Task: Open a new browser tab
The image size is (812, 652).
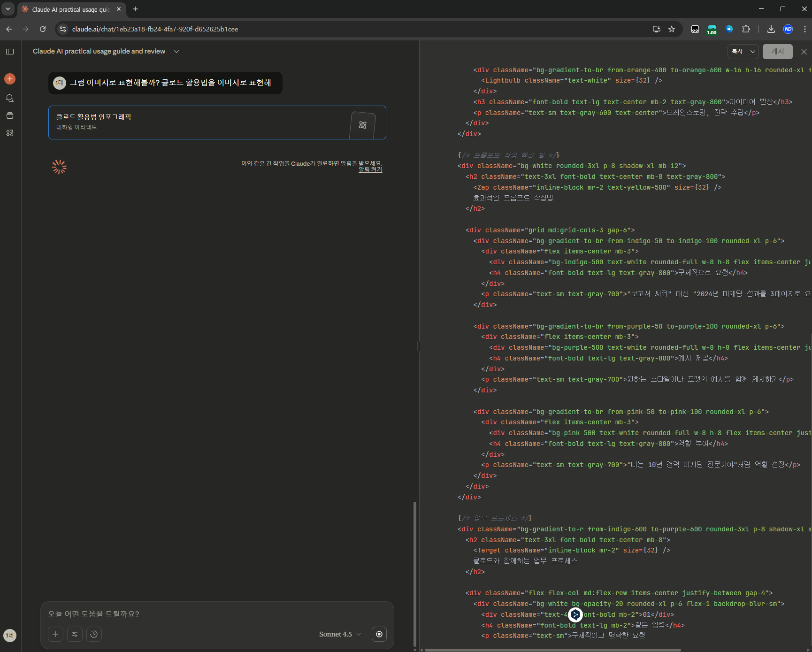Action: tap(136, 9)
